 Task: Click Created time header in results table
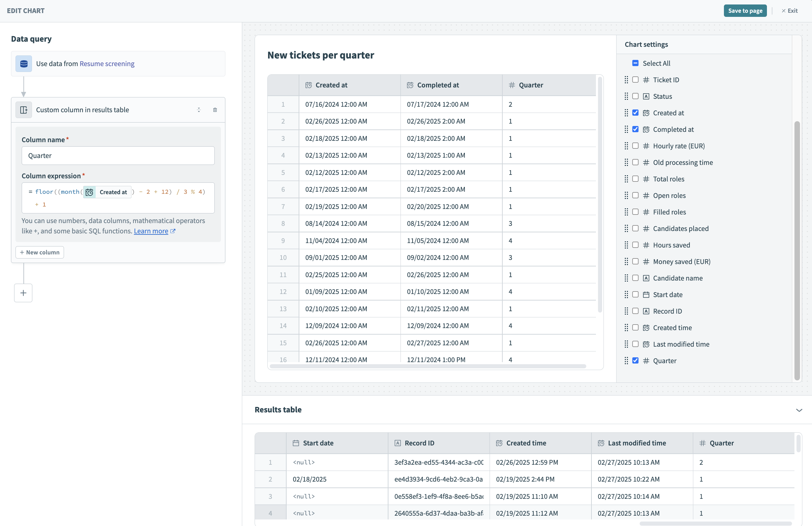click(526, 443)
